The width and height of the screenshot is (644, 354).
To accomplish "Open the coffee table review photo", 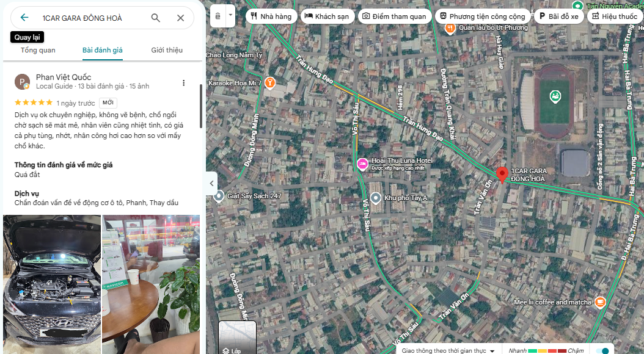I will coord(151,284).
